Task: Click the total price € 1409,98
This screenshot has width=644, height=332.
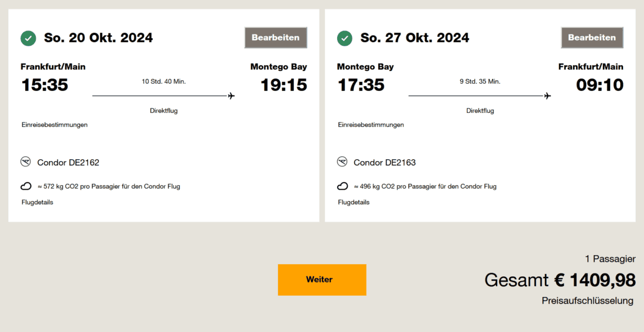Action: click(x=595, y=280)
